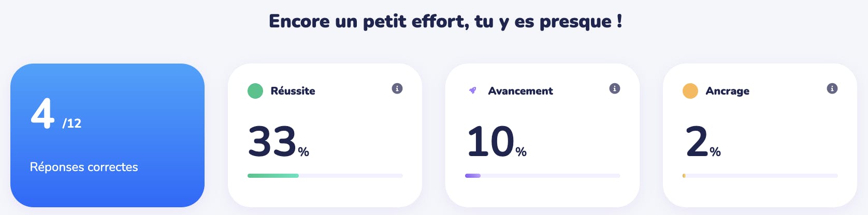The width and height of the screenshot is (868, 215).
Task: Click the 10% Avancement value
Action: (497, 142)
